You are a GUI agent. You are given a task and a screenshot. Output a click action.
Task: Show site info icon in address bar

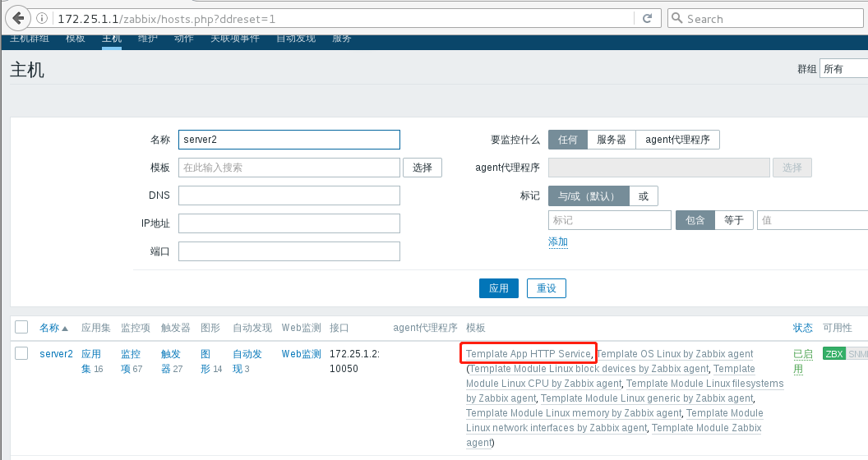tap(42, 18)
